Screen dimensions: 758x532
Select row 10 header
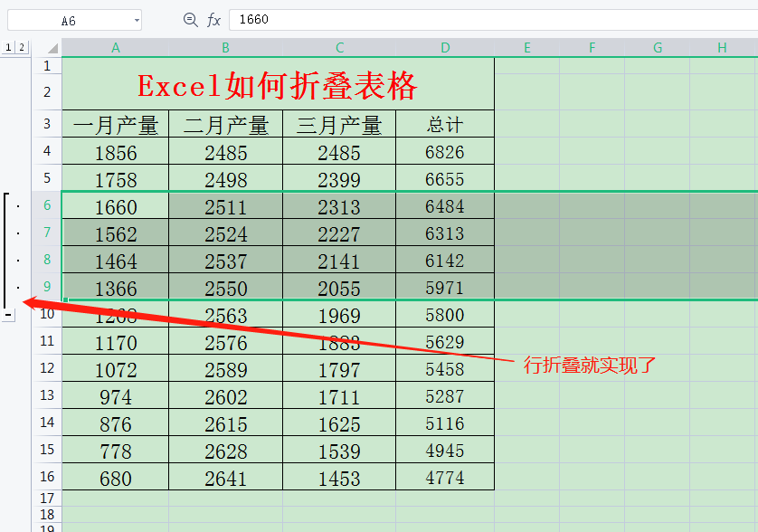tap(47, 314)
